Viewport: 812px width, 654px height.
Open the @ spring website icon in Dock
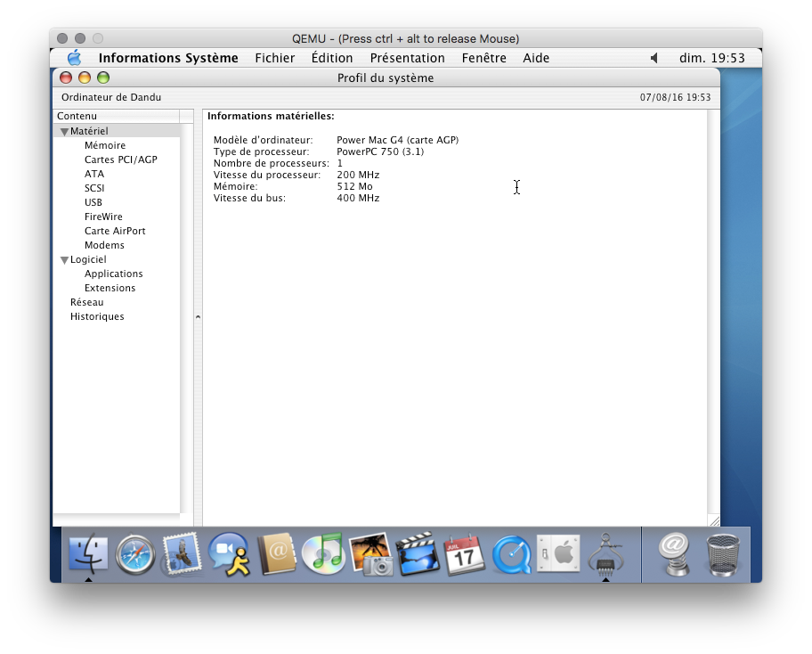click(674, 554)
